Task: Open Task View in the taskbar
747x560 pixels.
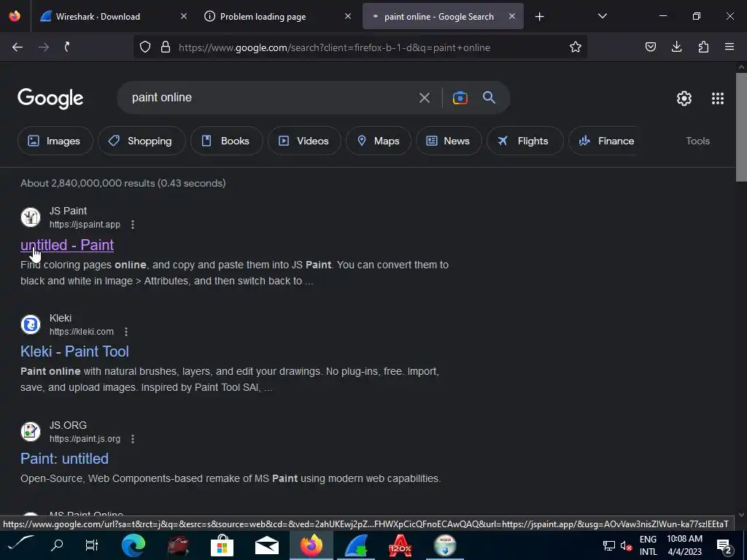Action: pyautogui.click(x=91, y=545)
